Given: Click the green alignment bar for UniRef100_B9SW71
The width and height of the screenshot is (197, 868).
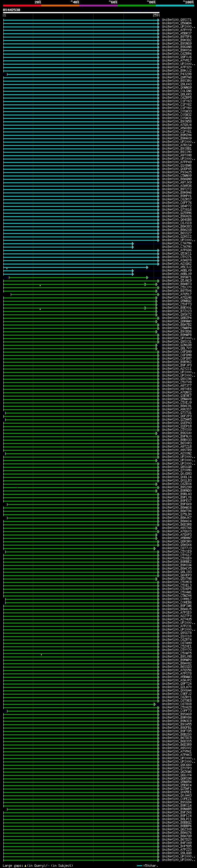Looking at the screenshot, I should coord(78,277).
